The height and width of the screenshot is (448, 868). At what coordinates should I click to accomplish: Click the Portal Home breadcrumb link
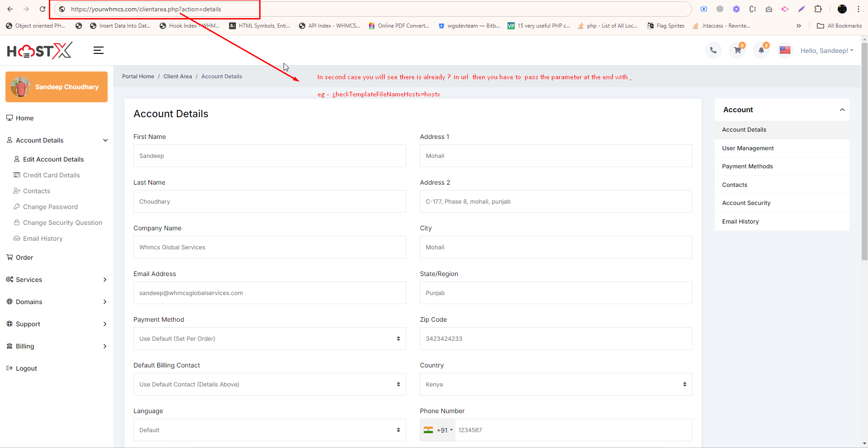(x=138, y=76)
